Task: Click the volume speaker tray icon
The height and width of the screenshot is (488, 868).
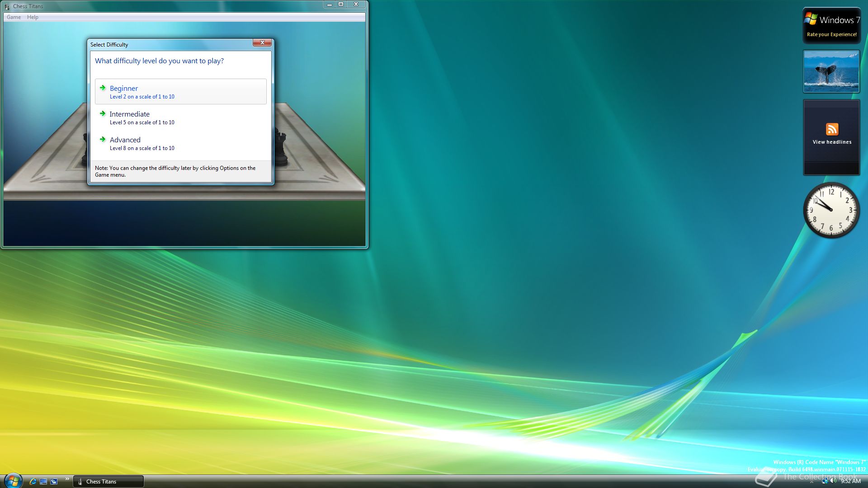Action: point(833,481)
